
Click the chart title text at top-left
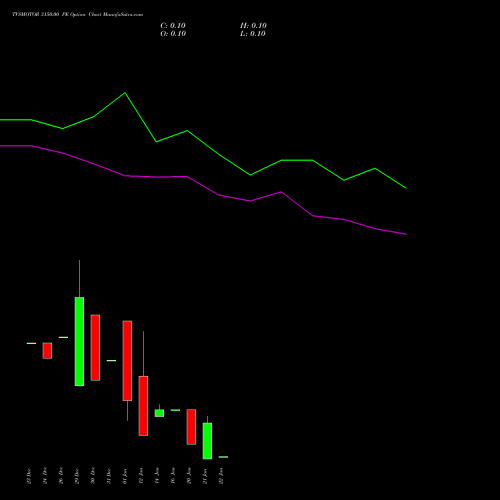pyautogui.click(x=77, y=15)
